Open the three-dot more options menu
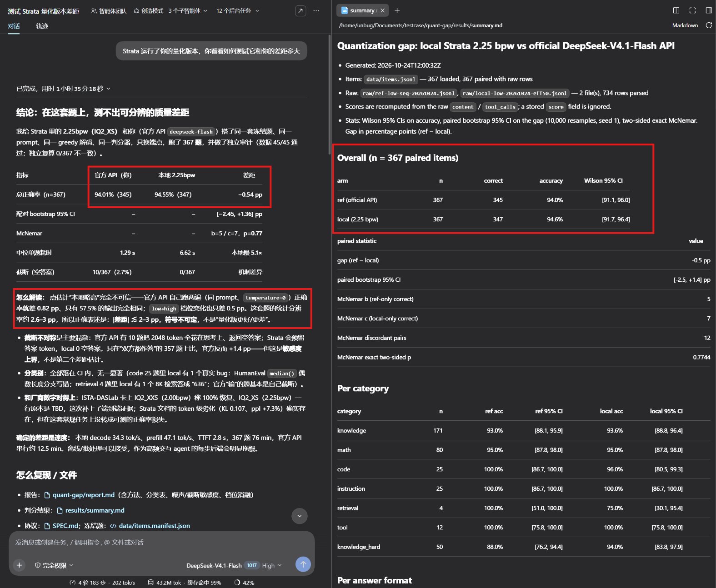716x588 pixels. (316, 11)
